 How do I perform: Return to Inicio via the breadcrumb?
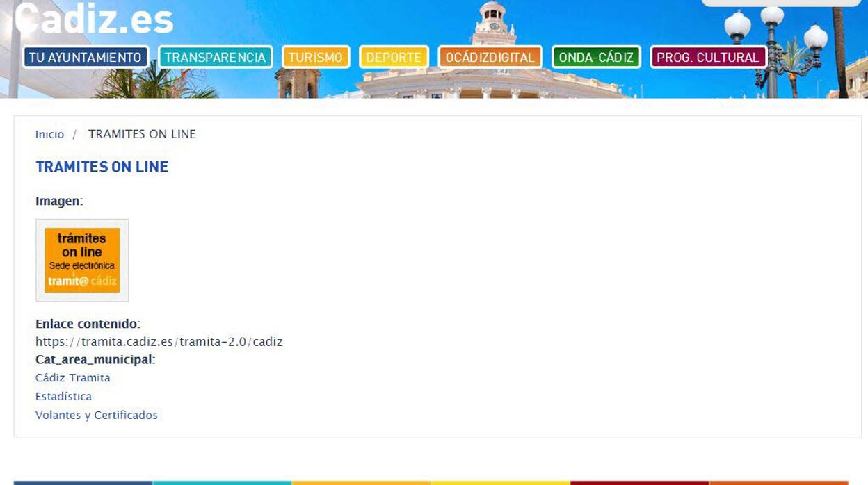(x=49, y=135)
